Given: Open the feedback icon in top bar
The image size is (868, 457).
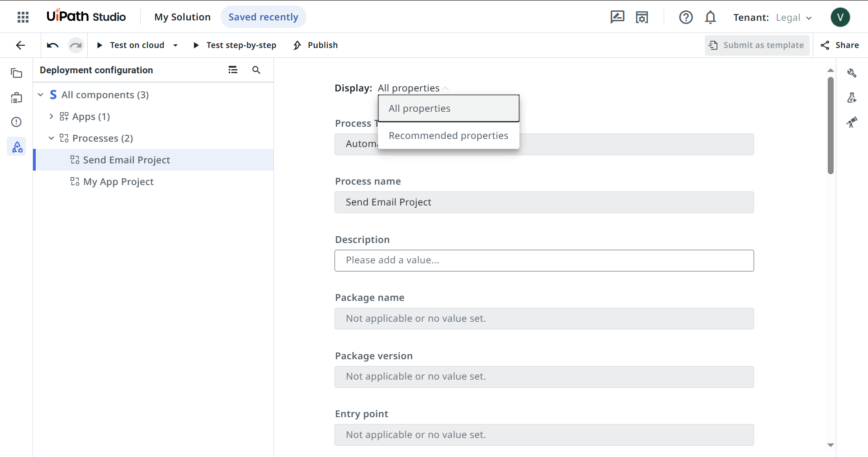Looking at the screenshot, I should (617, 17).
